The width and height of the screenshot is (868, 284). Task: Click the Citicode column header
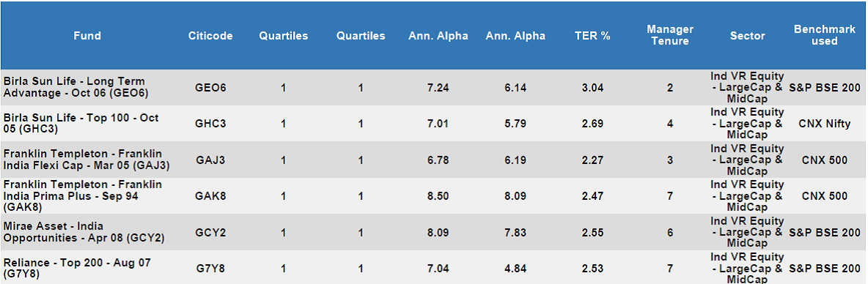tap(210, 36)
